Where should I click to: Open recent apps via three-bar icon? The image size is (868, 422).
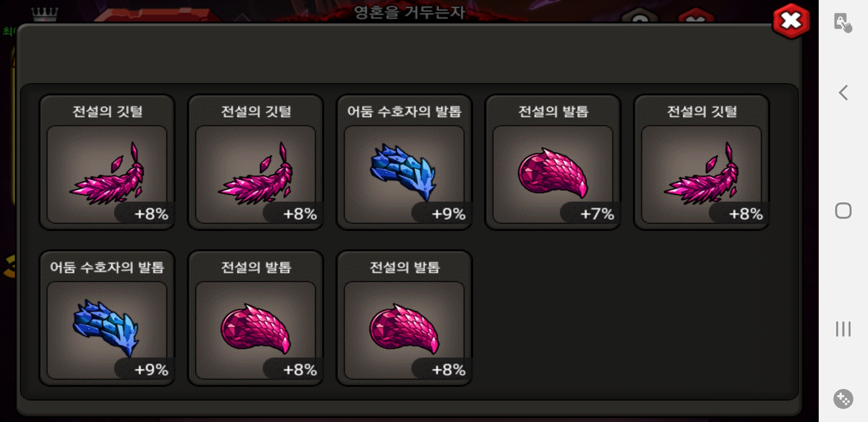click(843, 329)
